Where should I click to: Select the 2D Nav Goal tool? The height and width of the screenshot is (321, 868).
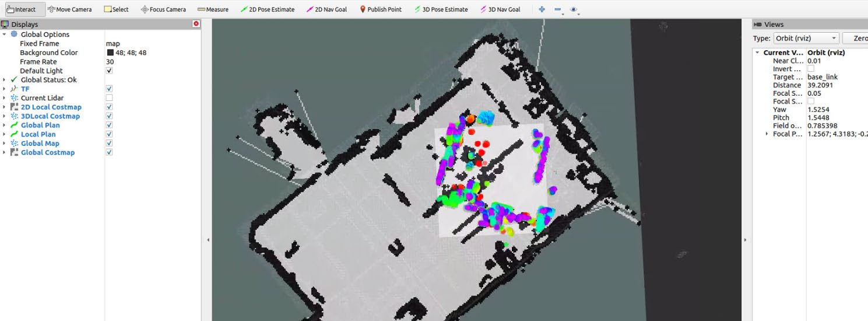pos(326,9)
